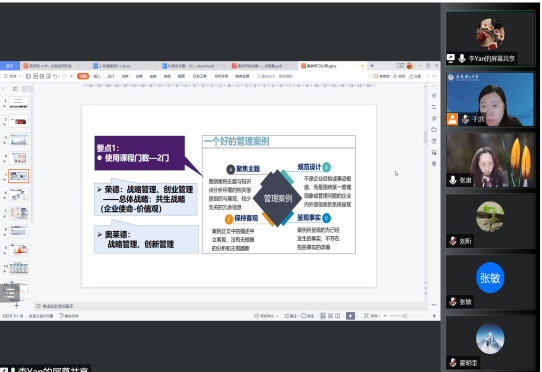Select slide 10 thumbnail

(18, 268)
